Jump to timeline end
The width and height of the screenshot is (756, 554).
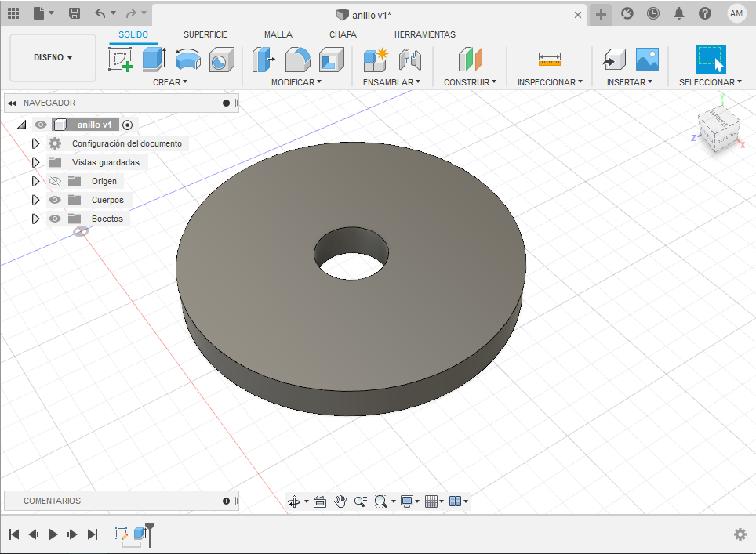click(92, 534)
